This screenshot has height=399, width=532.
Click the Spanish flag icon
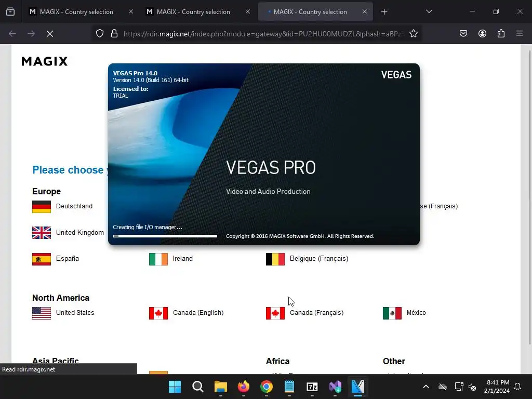click(42, 259)
